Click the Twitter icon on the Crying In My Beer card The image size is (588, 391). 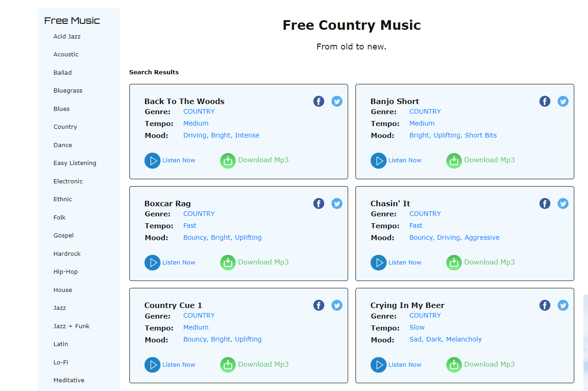[563, 305]
